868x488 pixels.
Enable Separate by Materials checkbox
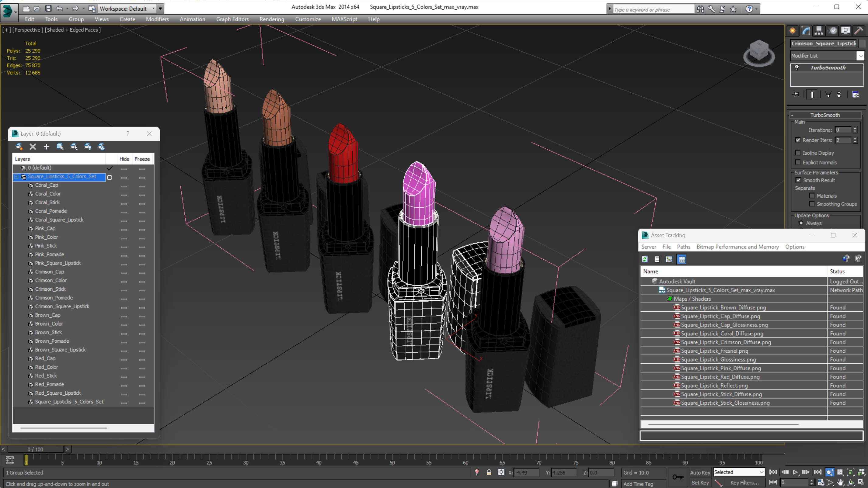click(x=812, y=196)
